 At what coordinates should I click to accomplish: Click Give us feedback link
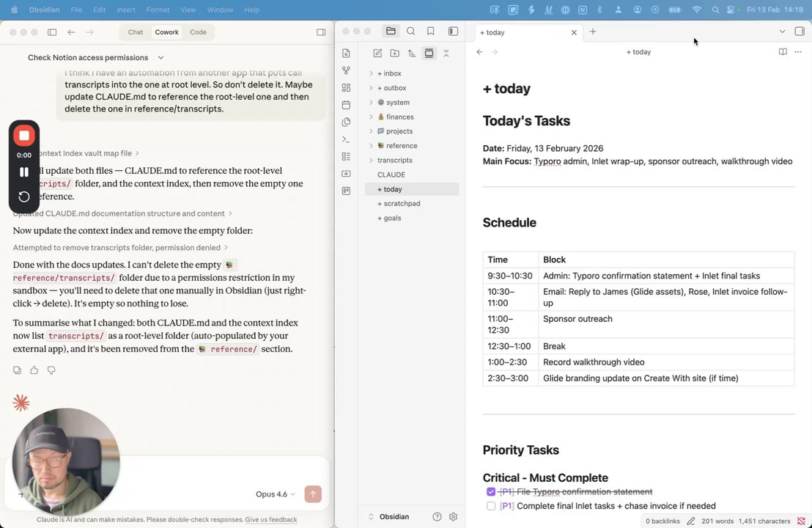click(x=271, y=520)
